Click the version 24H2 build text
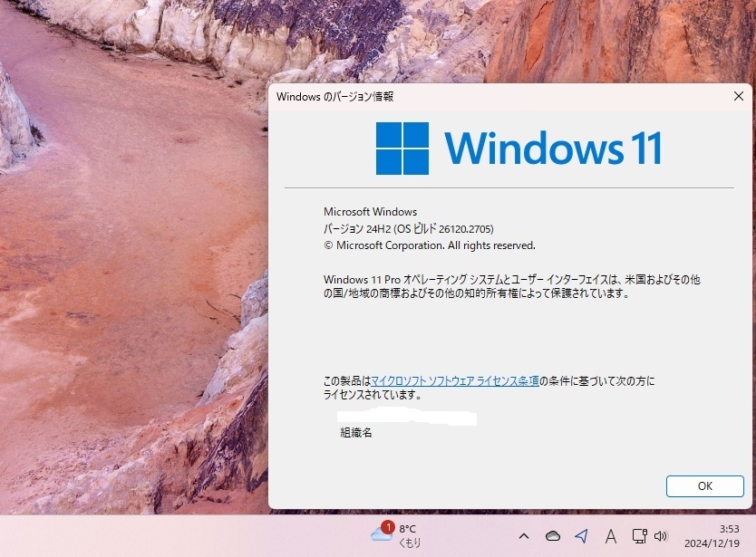 (409, 228)
